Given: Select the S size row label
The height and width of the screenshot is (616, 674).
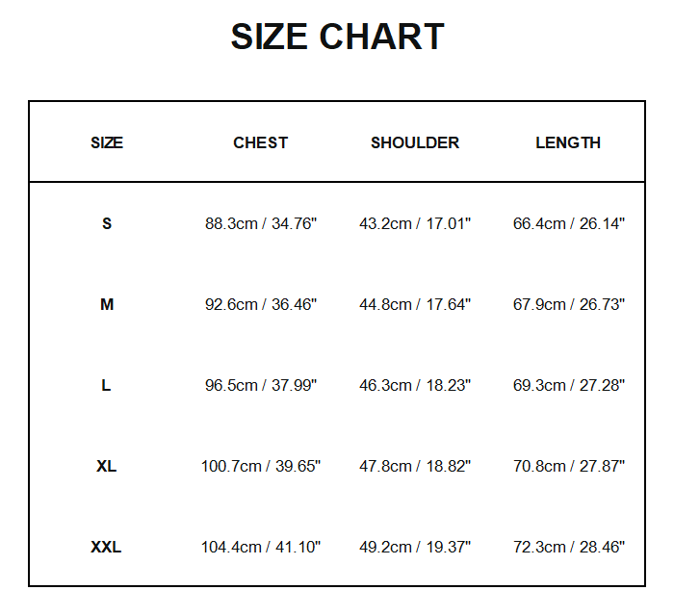Looking at the screenshot, I should tap(107, 223).
